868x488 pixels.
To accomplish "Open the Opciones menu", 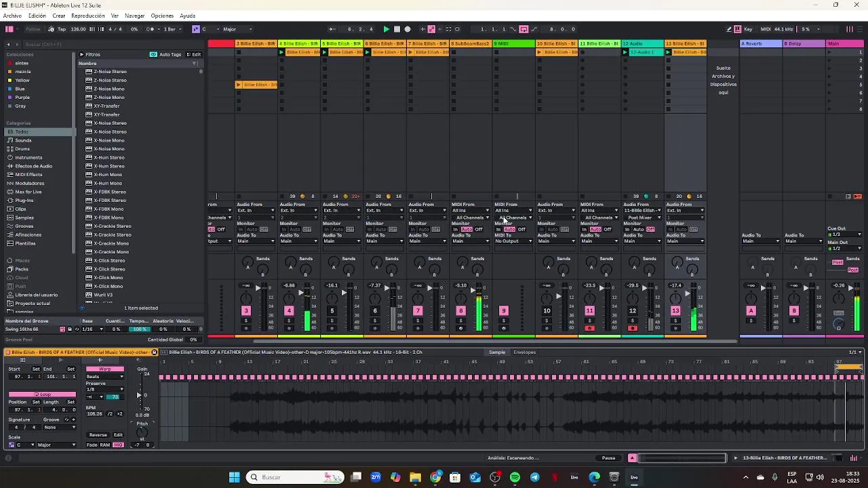I will (x=162, y=16).
